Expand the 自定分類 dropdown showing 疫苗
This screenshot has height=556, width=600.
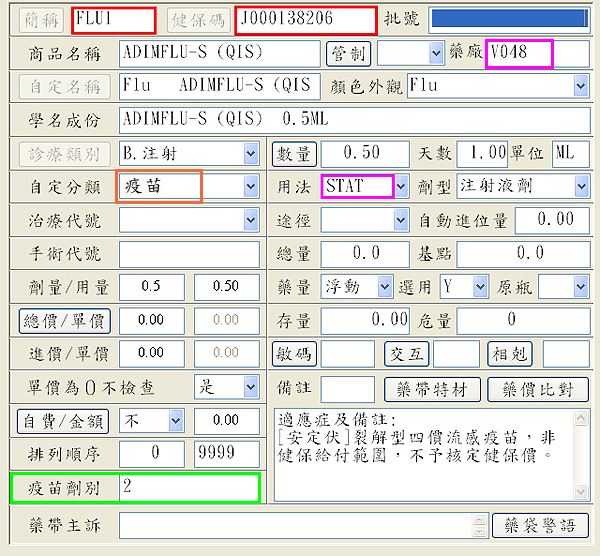coord(250,187)
